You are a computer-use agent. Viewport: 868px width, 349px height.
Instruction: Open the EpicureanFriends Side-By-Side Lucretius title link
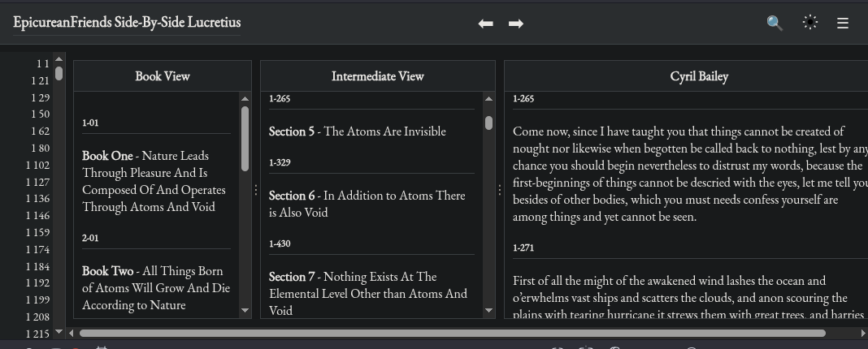pyautogui.click(x=127, y=23)
